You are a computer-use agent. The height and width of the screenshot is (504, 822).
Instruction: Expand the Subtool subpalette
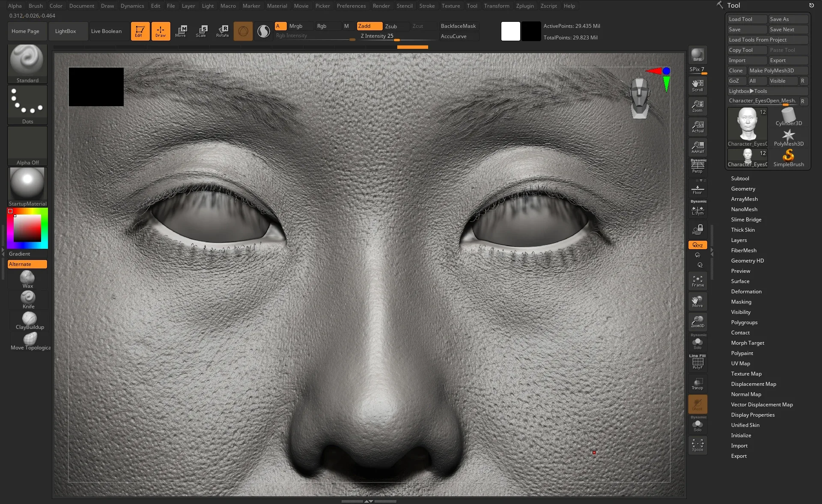pos(740,178)
